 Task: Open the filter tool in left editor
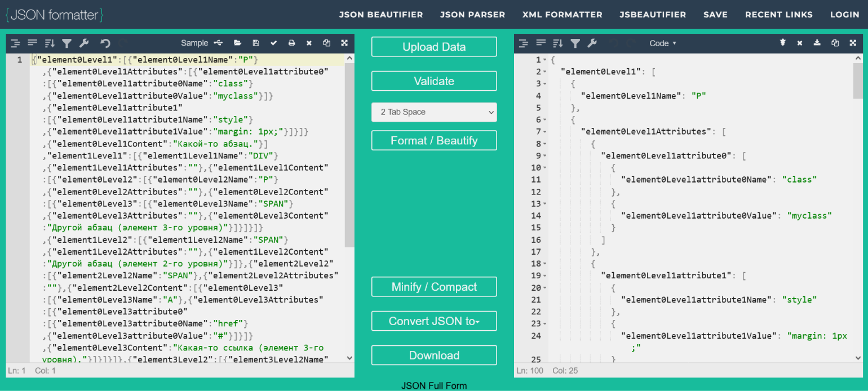tap(67, 43)
